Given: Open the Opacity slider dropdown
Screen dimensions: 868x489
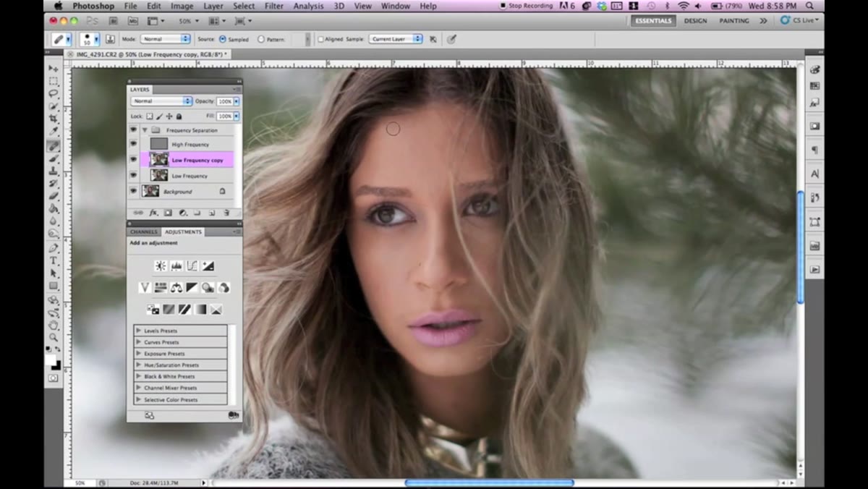Looking at the screenshot, I should pyautogui.click(x=237, y=101).
